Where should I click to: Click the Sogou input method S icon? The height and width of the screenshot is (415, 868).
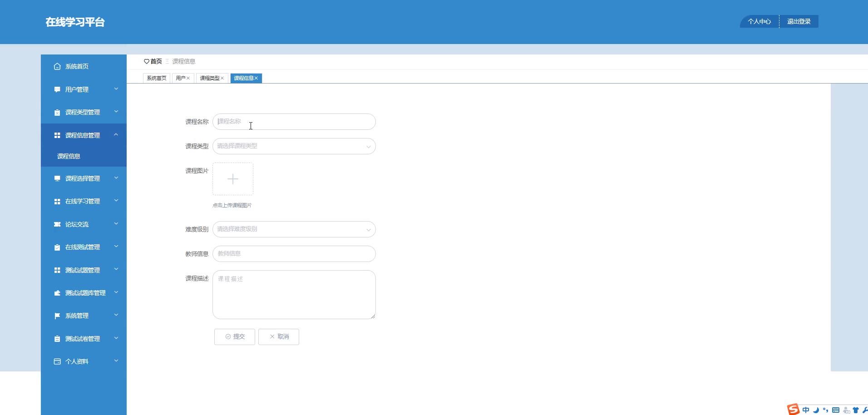[793, 410]
